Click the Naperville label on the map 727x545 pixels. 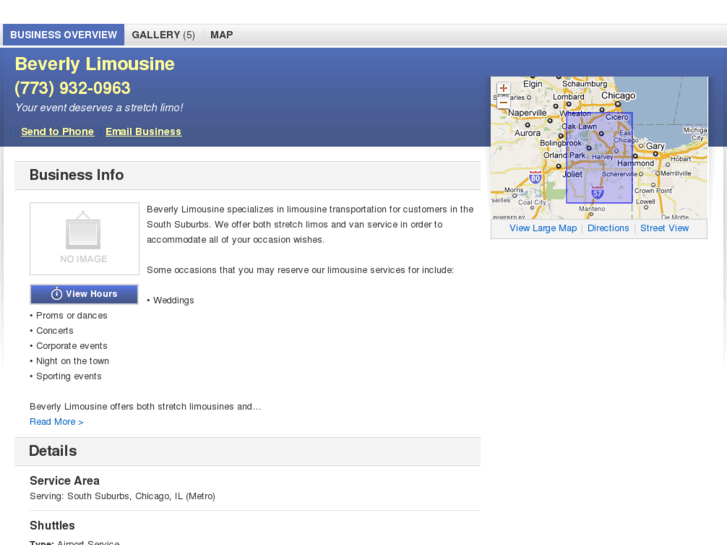tap(527, 113)
